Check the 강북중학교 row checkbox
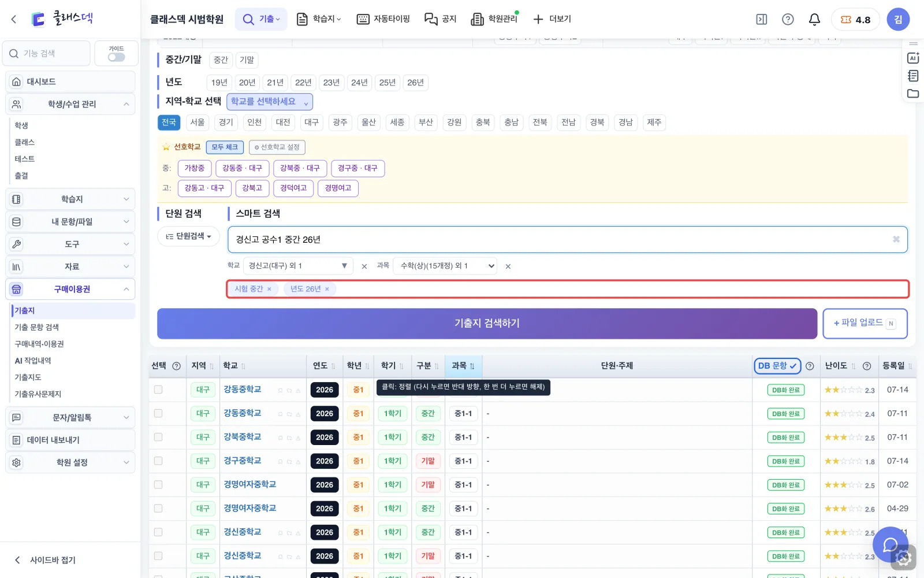924x578 pixels. (x=158, y=437)
